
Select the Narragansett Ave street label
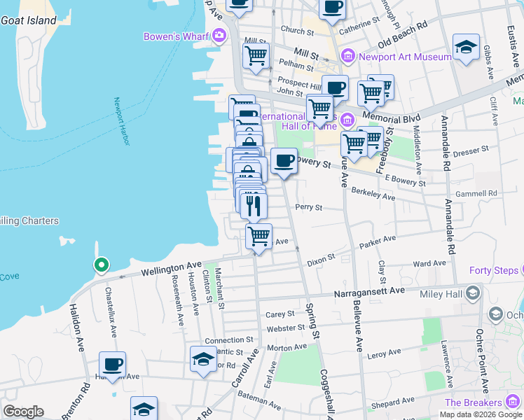[369, 293]
